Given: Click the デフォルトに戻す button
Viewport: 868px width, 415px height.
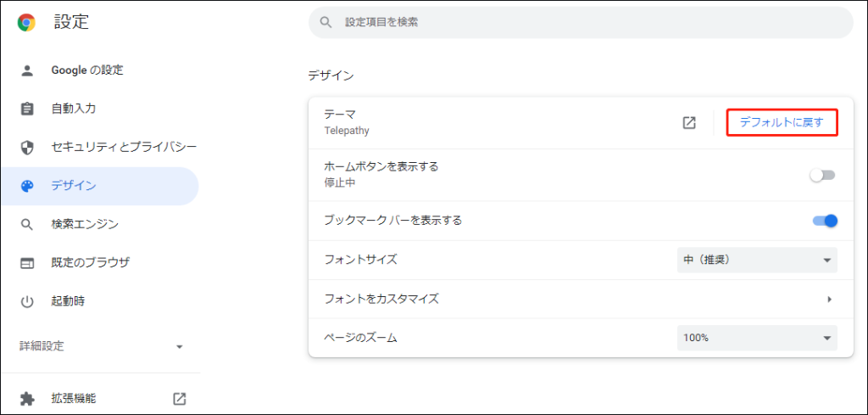Looking at the screenshot, I should coord(782,123).
